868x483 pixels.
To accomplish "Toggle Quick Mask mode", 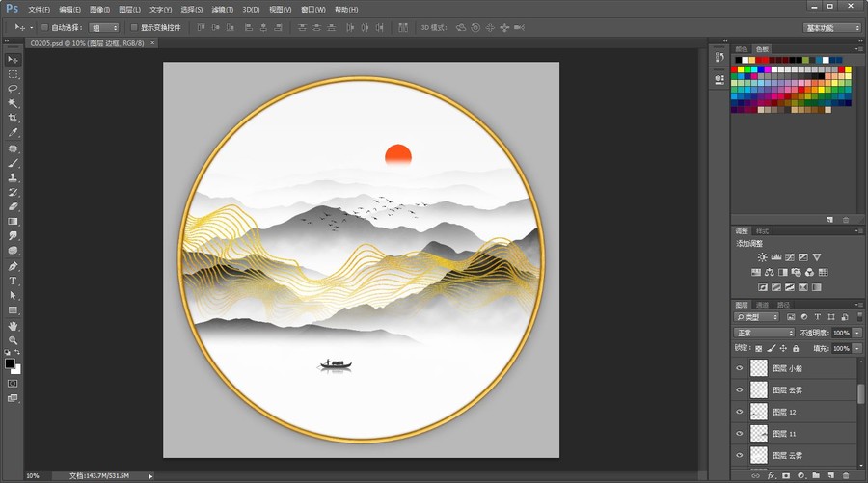I will pos(13,384).
